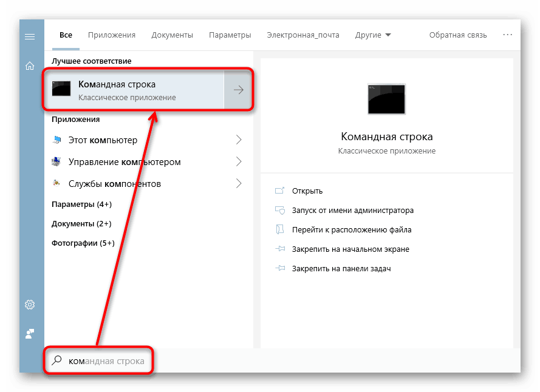Click the file location icon

279,229
